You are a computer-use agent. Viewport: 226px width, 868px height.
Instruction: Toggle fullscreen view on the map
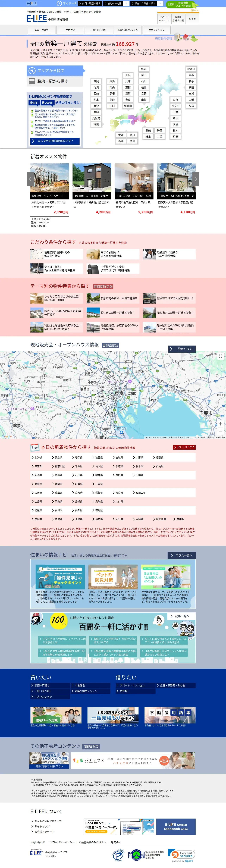[221, 356]
